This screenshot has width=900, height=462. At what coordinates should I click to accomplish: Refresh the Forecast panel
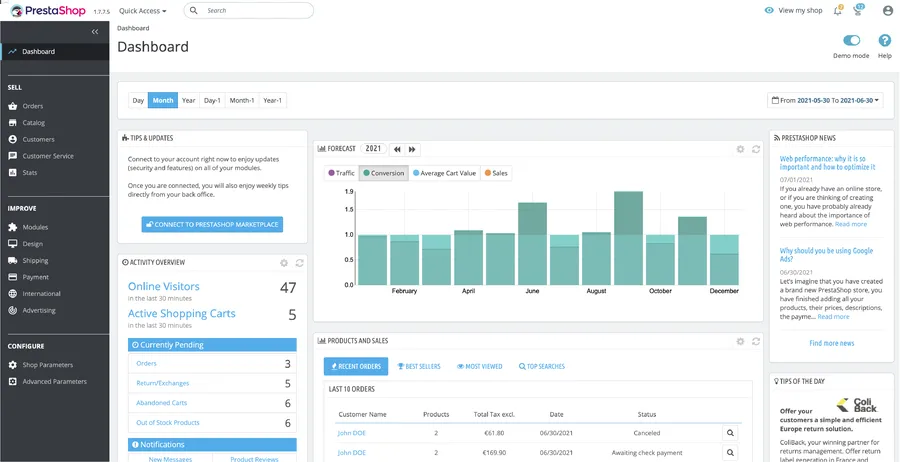(x=756, y=149)
